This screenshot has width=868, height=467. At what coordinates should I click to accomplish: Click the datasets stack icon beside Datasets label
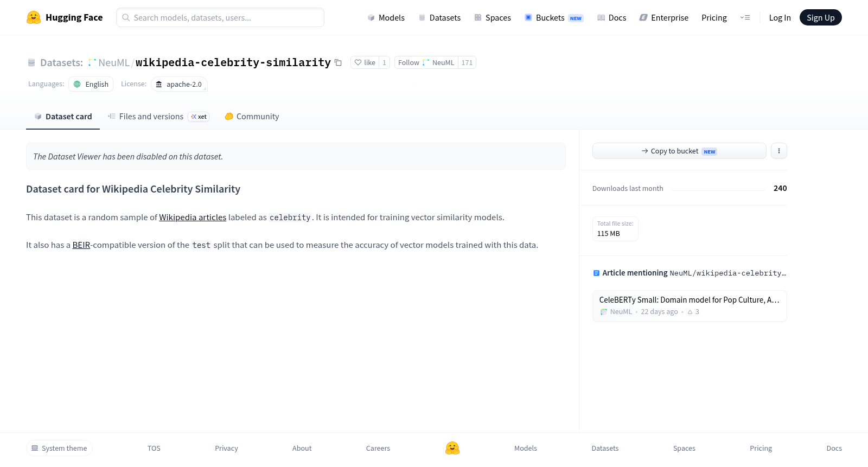point(31,62)
